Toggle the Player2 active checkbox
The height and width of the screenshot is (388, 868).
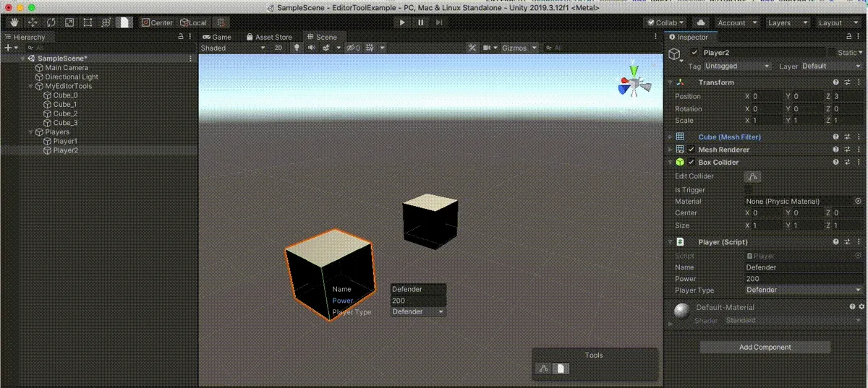point(695,53)
